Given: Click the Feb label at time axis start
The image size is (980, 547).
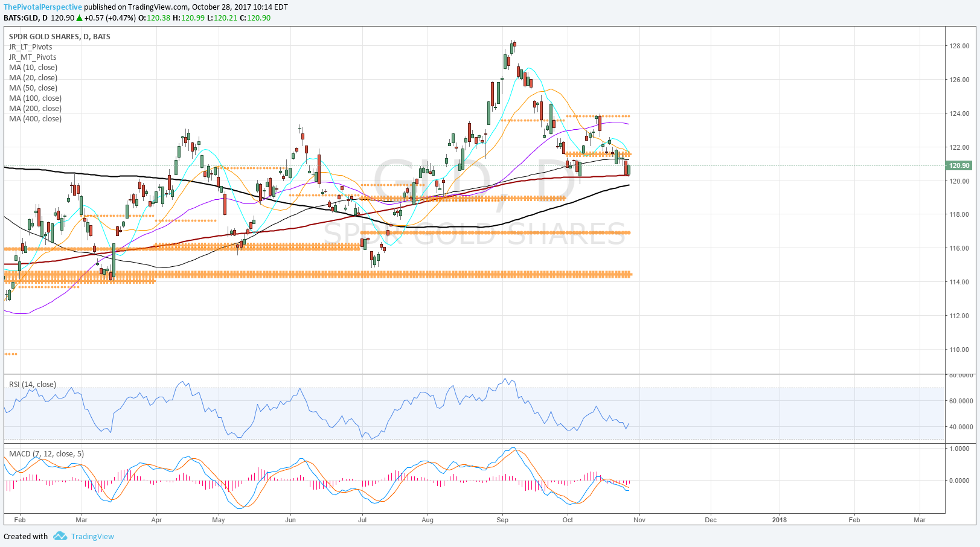Looking at the screenshot, I should (x=20, y=520).
